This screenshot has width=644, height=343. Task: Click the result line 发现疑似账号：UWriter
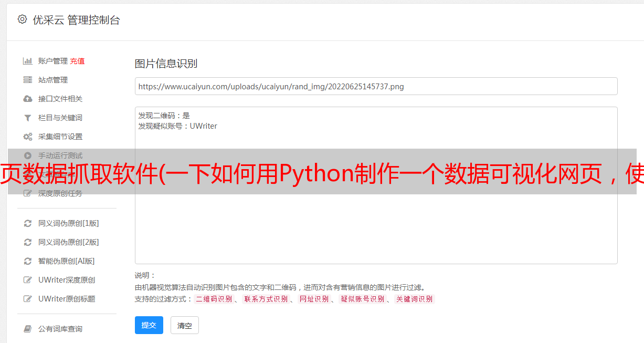coord(178,126)
